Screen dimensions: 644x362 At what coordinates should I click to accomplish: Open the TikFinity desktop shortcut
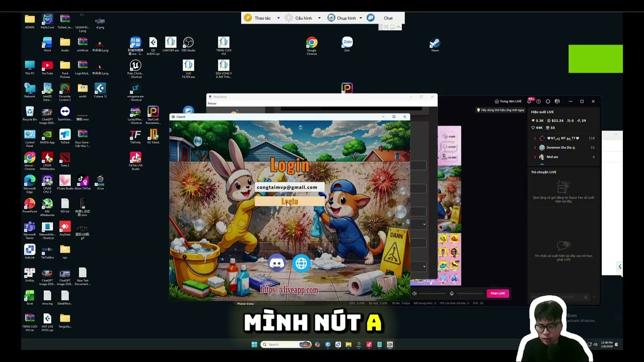point(135,136)
